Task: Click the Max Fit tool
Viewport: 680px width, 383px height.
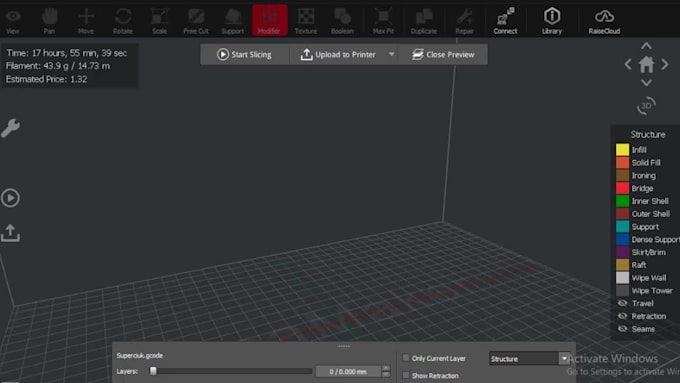Action: click(x=383, y=21)
